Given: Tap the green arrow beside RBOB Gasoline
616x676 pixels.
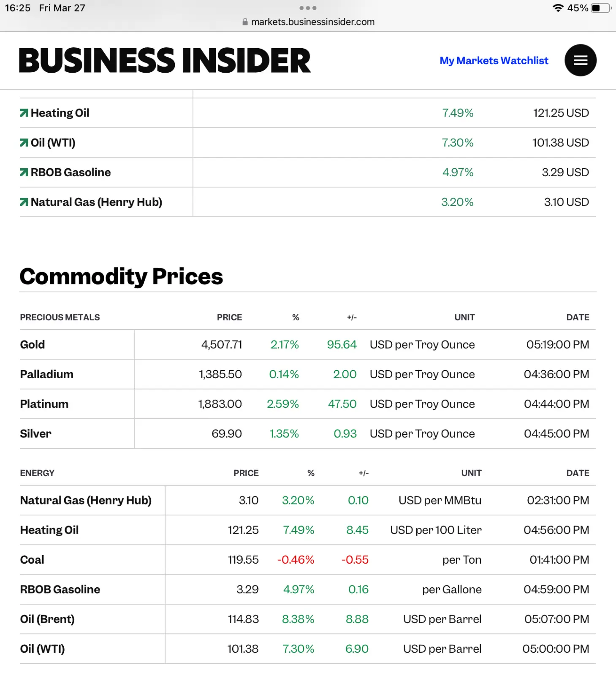Looking at the screenshot, I should pyautogui.click(x=24, y=172).
